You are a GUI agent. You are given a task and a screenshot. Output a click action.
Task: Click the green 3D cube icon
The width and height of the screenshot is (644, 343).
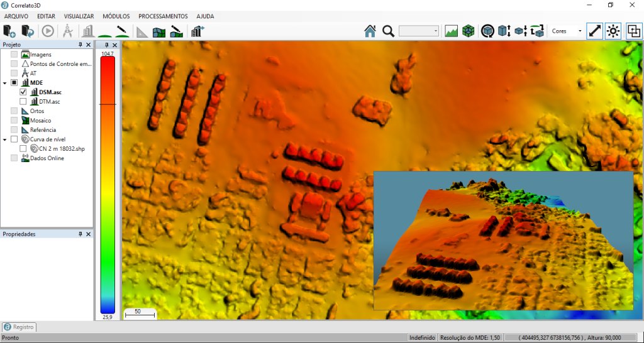coord(468,31)
